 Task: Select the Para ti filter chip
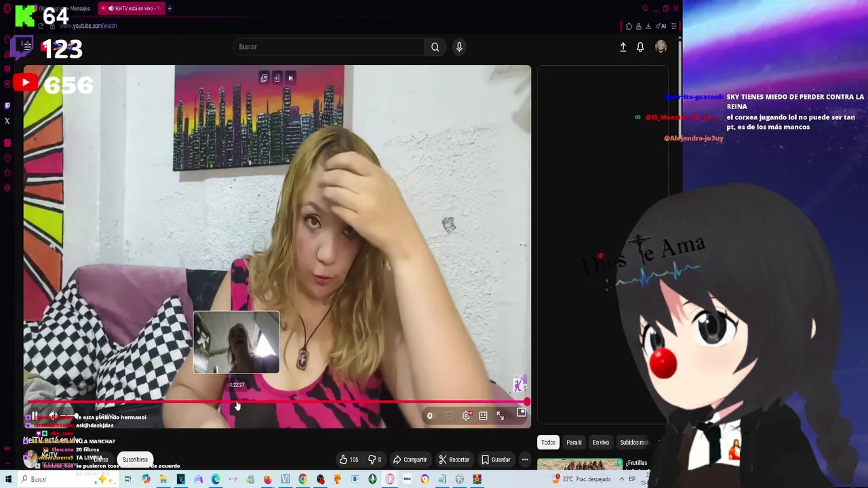[x=574, y=443]
